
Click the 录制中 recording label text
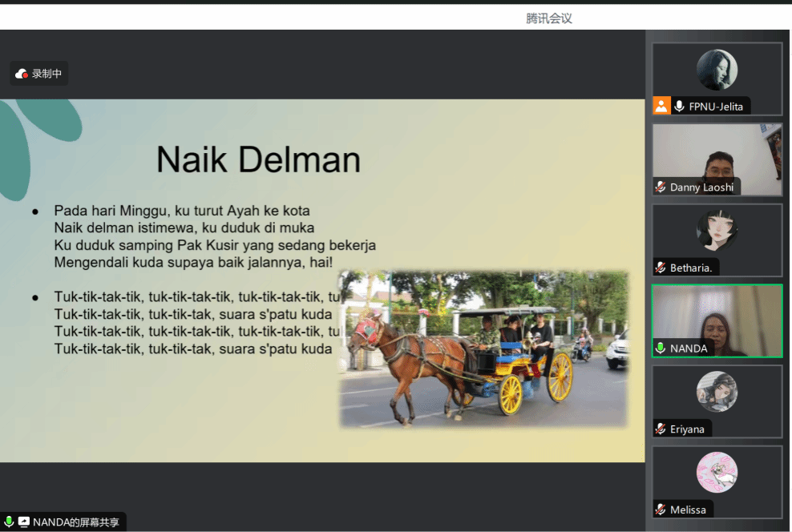(x=46, y=74)
